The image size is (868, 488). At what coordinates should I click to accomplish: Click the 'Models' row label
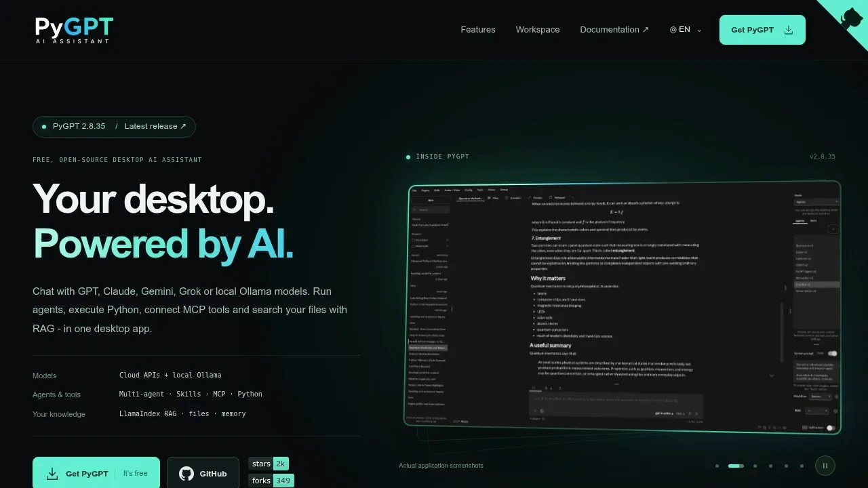(x=45, y=375)
